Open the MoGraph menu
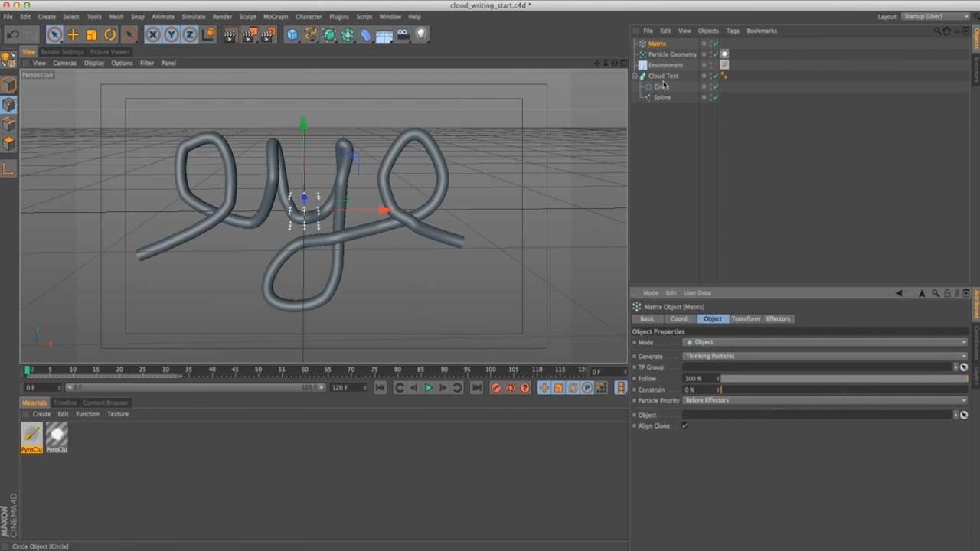This screenshot has height=551, width=980. 276,16
